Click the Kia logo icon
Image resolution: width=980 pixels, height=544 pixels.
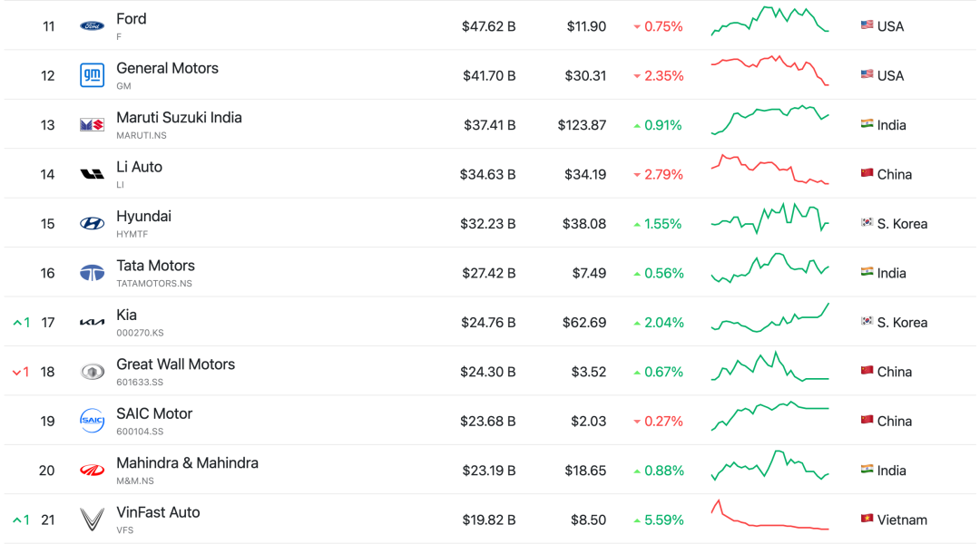(92, 323)
